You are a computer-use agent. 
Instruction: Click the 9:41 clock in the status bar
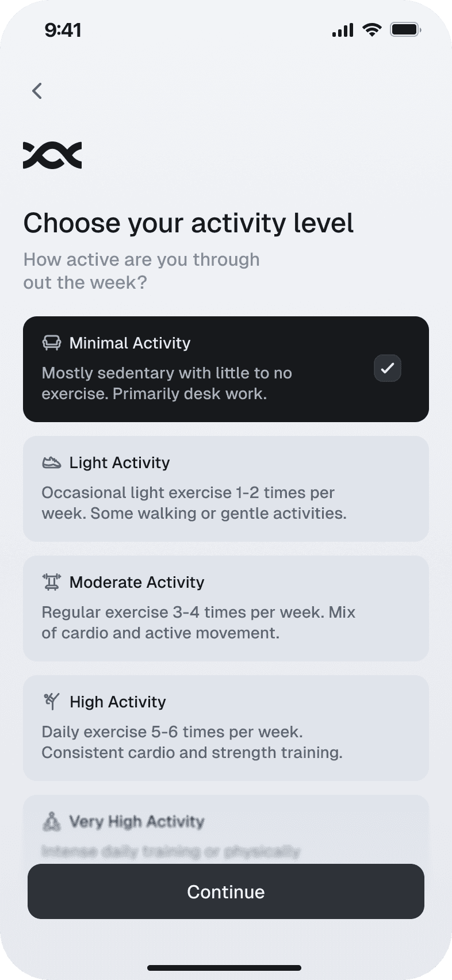[x=64, y=29]
